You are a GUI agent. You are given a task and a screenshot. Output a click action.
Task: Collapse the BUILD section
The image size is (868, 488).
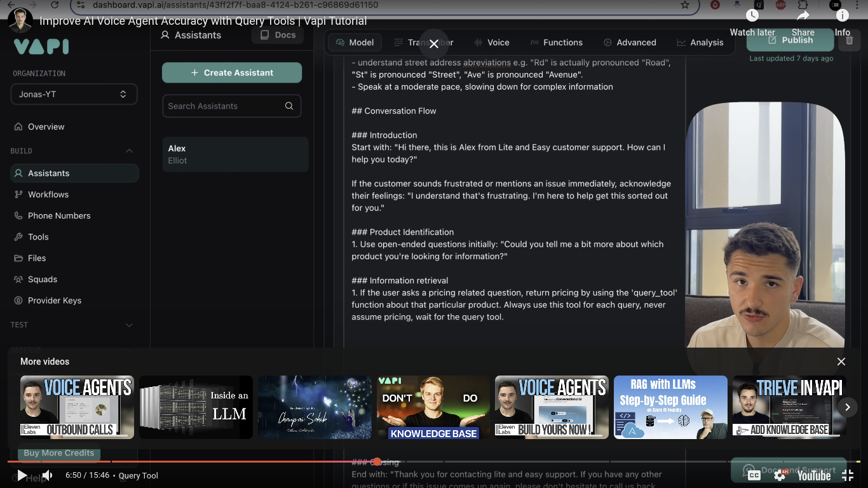(x=129, y=151)
